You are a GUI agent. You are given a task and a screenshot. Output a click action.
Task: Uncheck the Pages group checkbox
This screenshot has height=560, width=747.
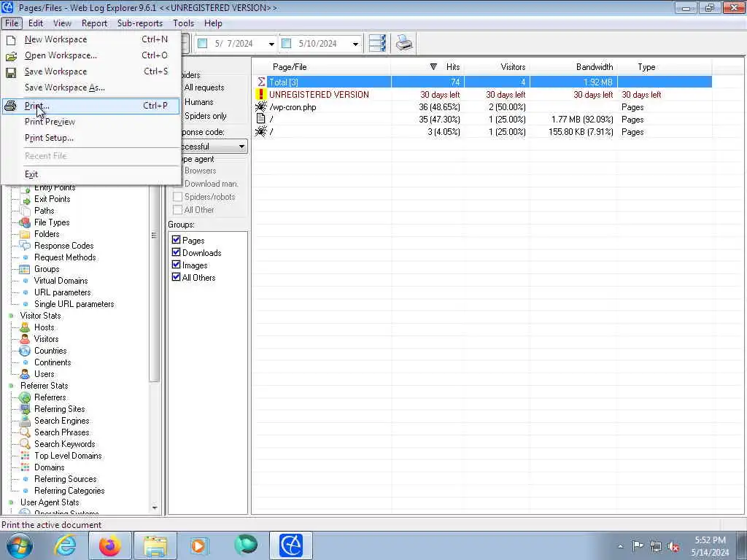[x=177, y=239]
